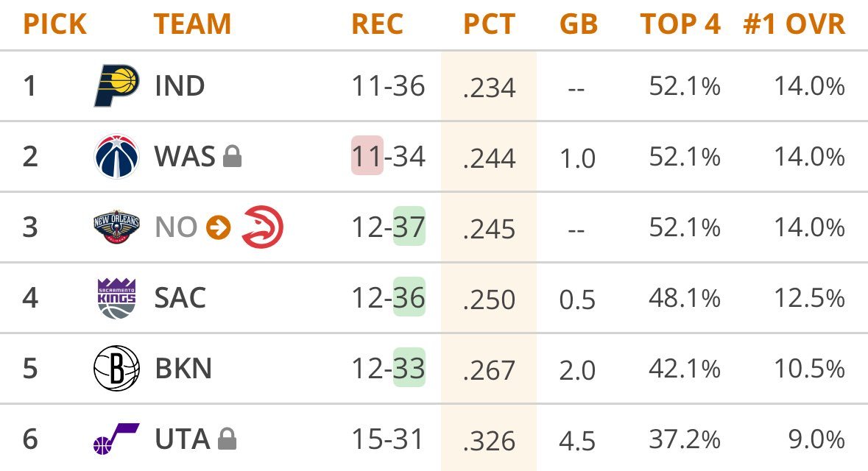Sort table by REC column header

(x=377, y=24)
